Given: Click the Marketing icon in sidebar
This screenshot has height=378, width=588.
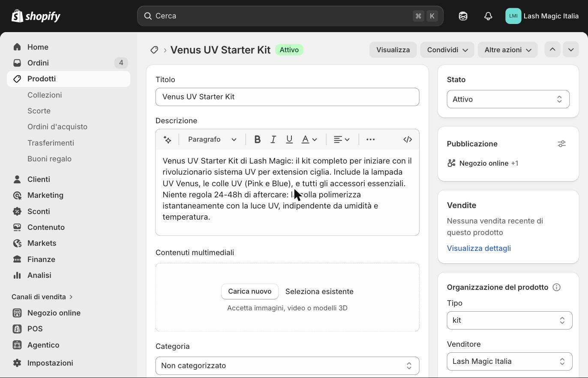Looking at the screenshot, I should pyautogui.click(x=17, y=195).
